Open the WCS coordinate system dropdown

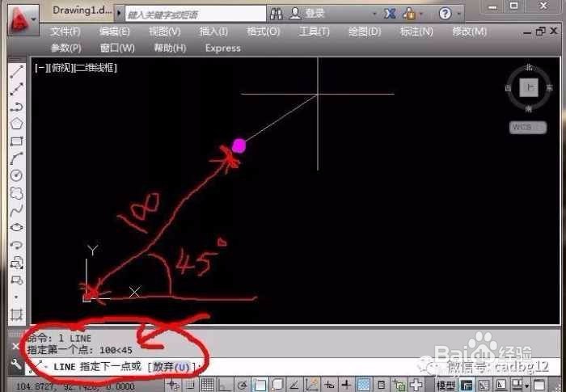click(x=528, y=127)
